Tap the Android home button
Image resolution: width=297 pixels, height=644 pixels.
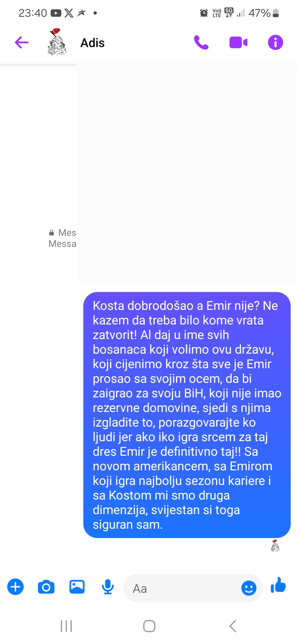[149, 626]
